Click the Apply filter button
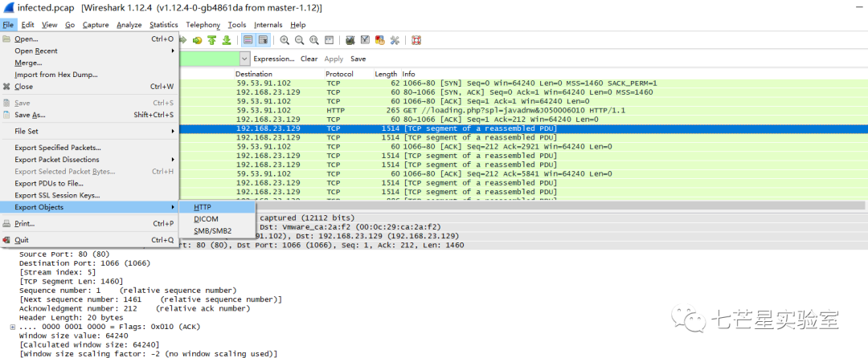Screen dimensions: 868x358 point(334,59)
